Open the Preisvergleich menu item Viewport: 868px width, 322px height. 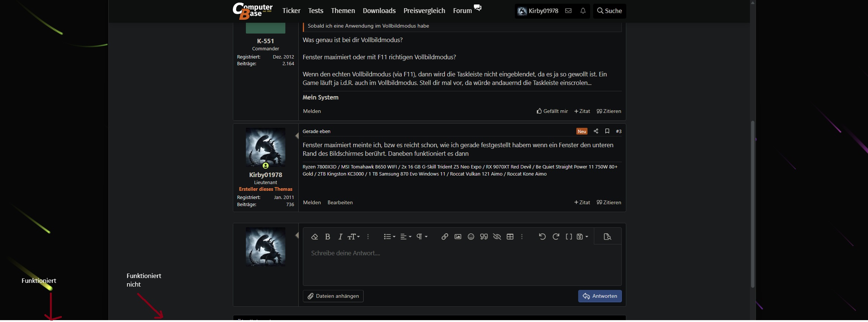pos(424,11)
